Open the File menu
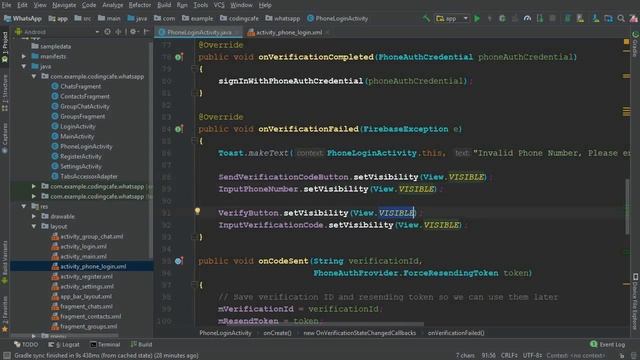The width and height of the screenshot is (640, 360). [x=7, y=5]
